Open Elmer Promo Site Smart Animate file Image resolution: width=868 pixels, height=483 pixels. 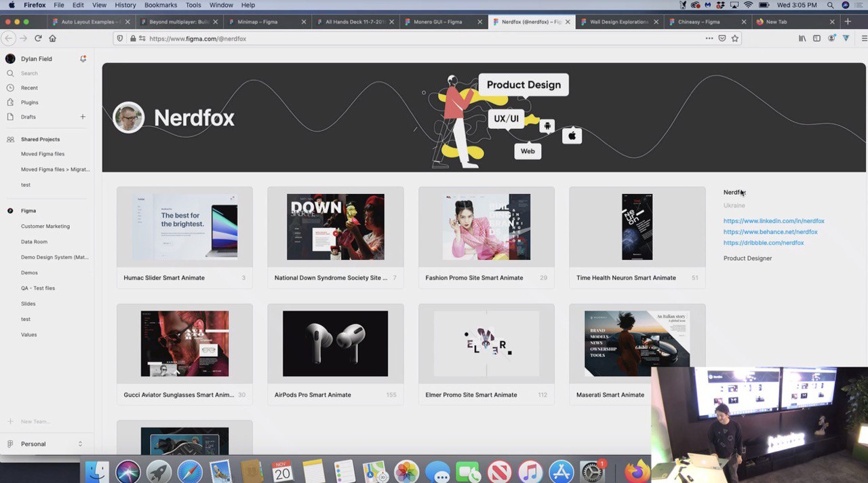pos(486,354)
